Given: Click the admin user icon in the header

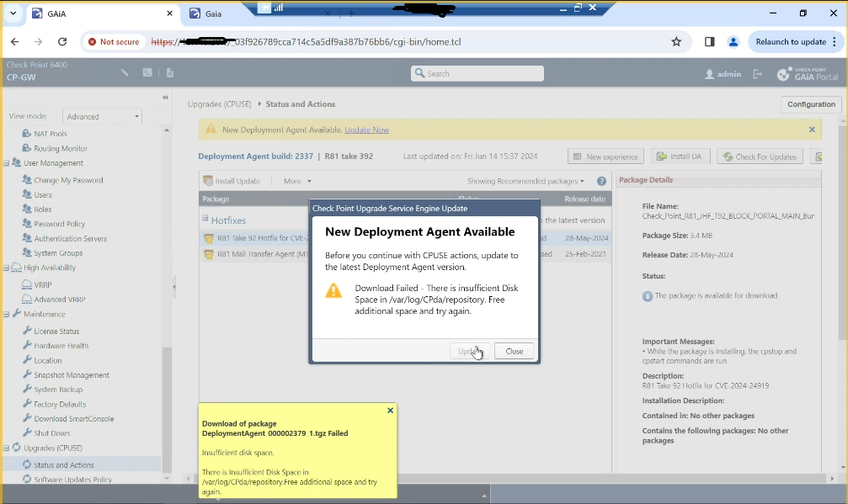Looking at the screenshot, I should coord(709,74).
